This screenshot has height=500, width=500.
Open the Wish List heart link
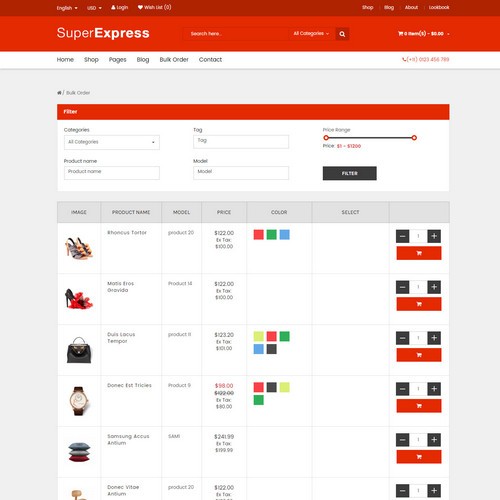tap(154, 7)
